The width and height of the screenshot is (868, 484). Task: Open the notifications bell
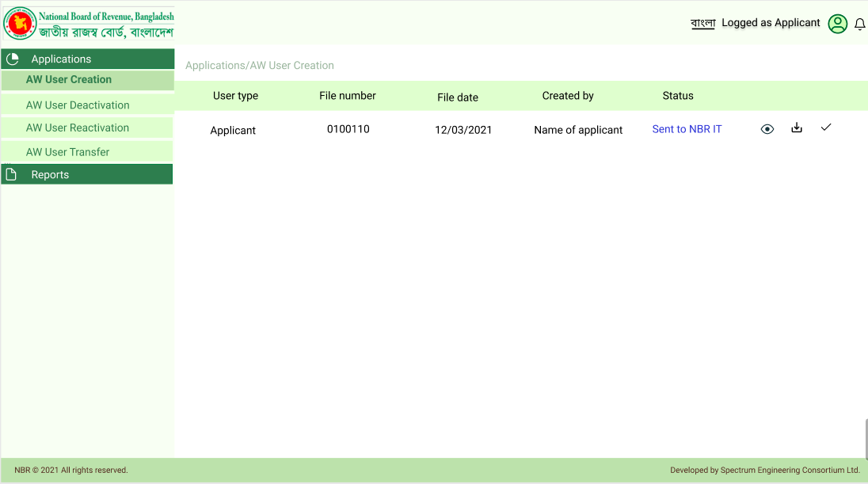[x=859, y=25]
